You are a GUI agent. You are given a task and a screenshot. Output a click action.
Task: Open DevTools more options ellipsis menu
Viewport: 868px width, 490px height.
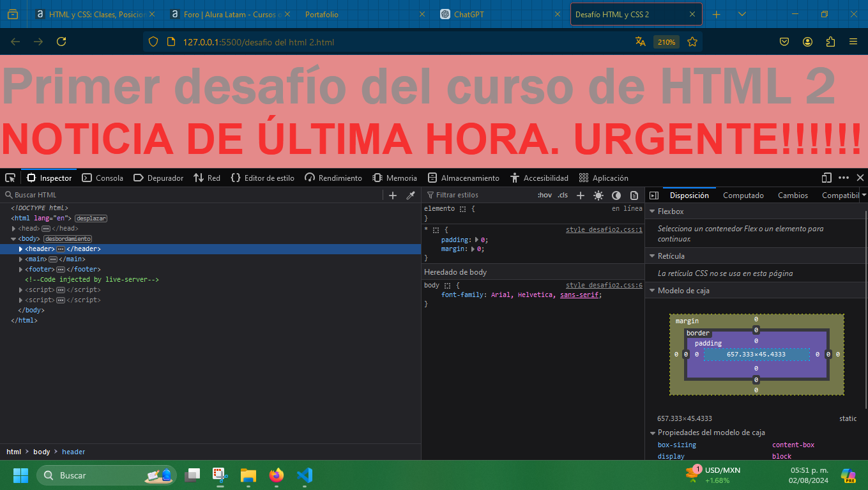coord(844,178)
